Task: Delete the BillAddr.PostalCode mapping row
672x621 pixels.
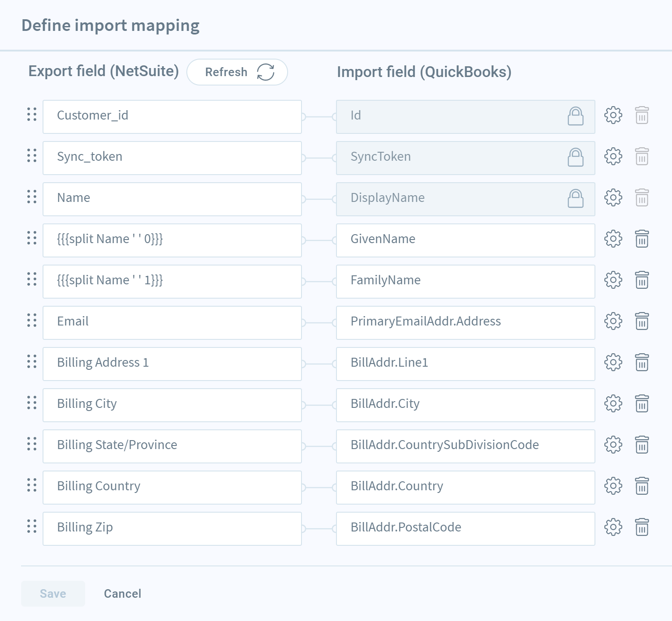Action: [642, 527]
